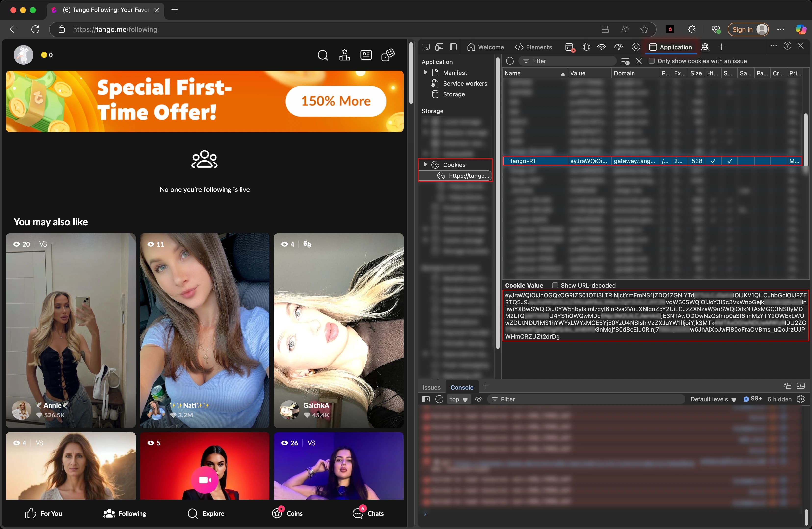812x529 pixels.
Task: Click the dice games icon
Action: coord(388,55)
